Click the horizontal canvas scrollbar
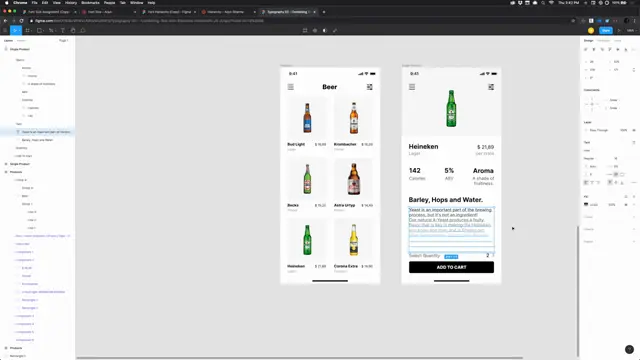 click(300, 358)
